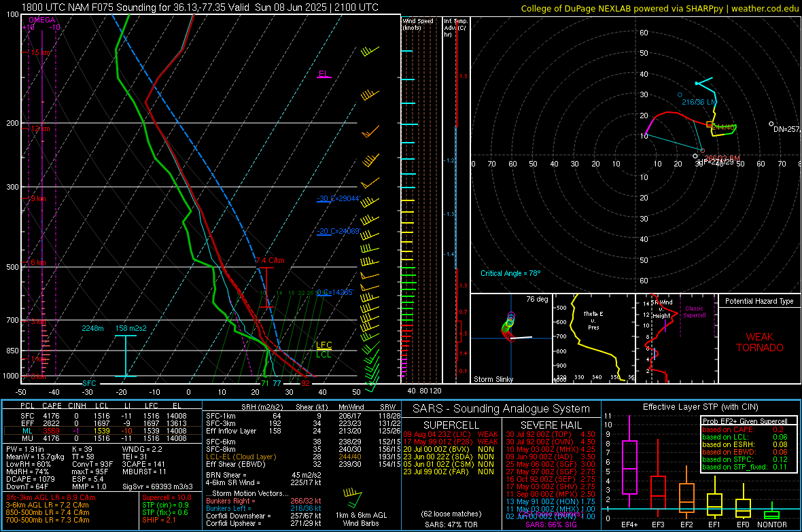Click the surface dewpoint value 71
This screenshot has height=532, width=802.
[x=265, y=383]
